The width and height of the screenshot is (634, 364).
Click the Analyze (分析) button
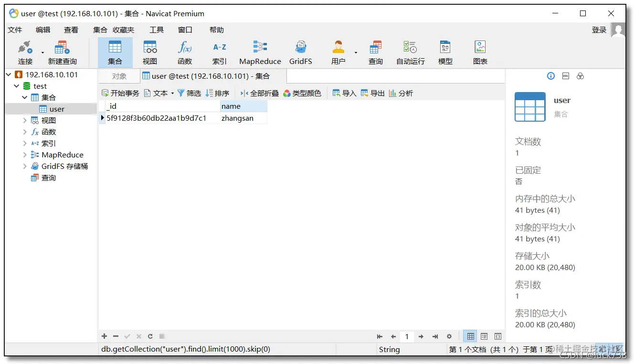pos(401,93)
